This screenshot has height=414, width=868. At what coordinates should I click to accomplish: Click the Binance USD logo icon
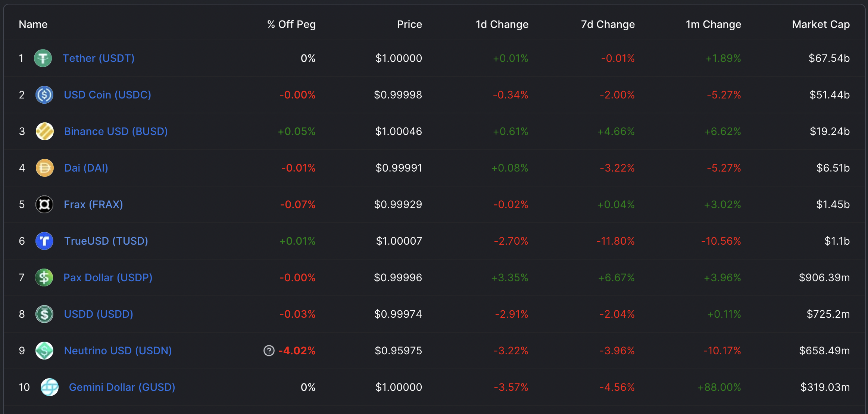point(44,131)
